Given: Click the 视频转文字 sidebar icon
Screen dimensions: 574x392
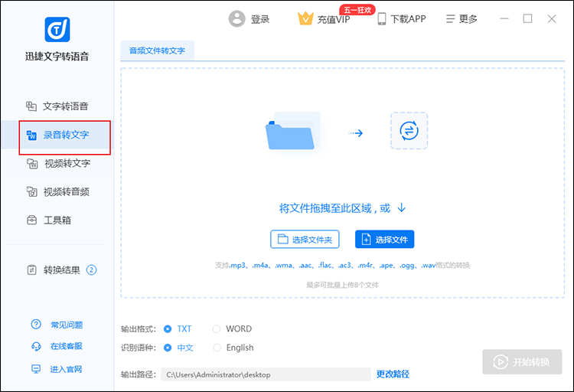Looking at the screenshot, I should click(x=32, y=163).
